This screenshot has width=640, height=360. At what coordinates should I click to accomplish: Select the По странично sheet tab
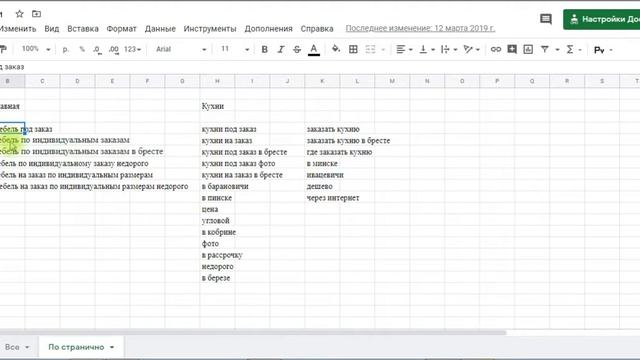pyautogui.click(x=76, y=347)
